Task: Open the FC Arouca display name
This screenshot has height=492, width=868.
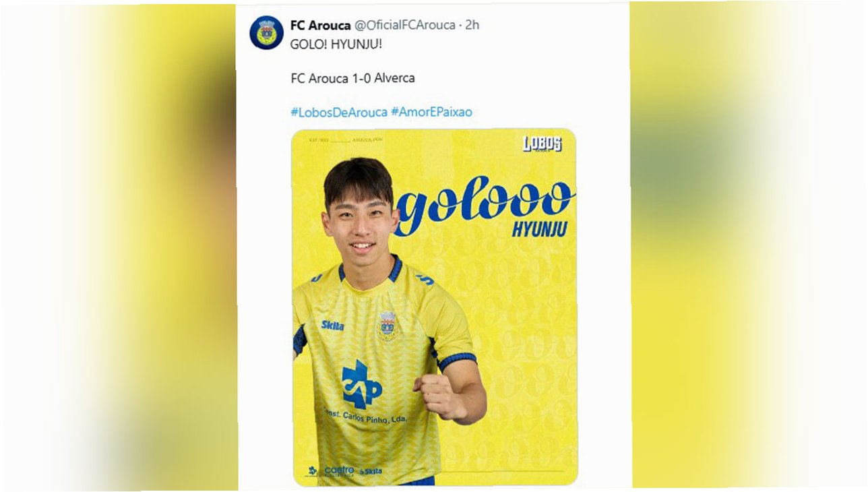Action: pyautogui.click(x=320, y=26)
